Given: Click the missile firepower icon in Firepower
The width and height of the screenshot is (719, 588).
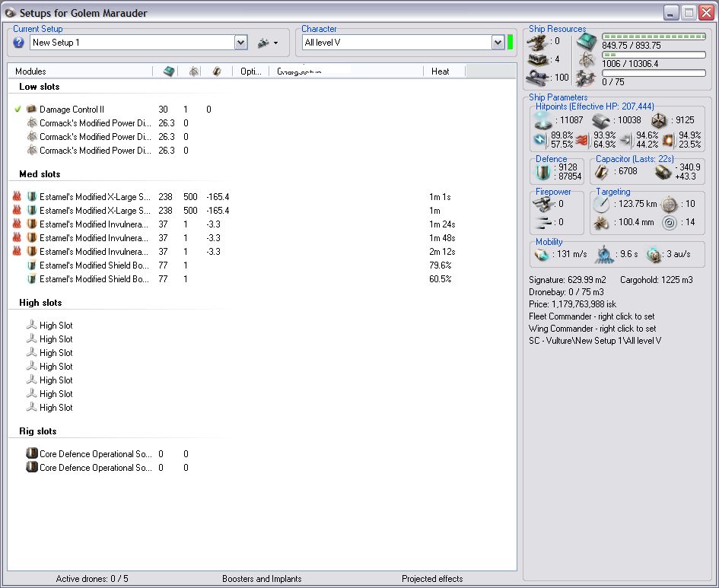Looking at the screenshot, I should (543, 222).
